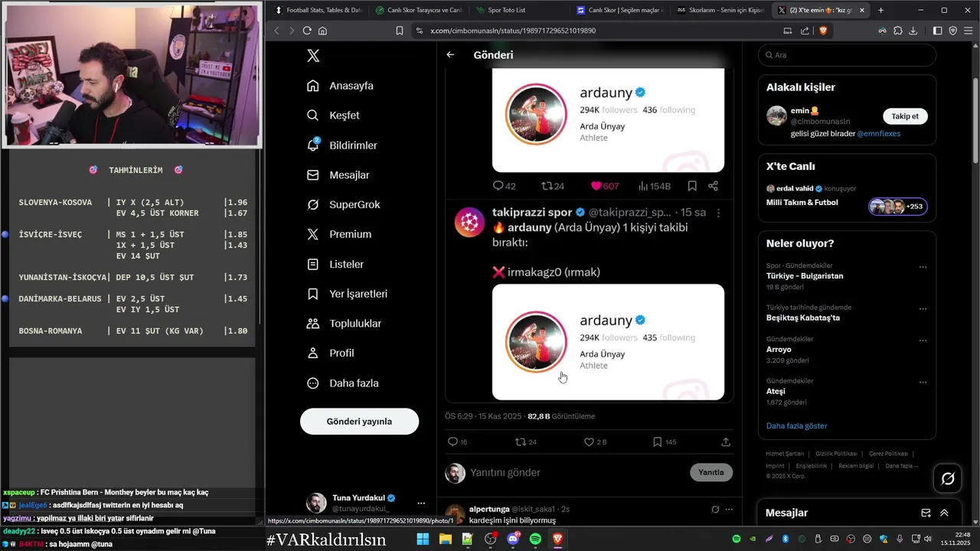Open the floating Grok button
This screenshot has height=551, width=980.
(948, 478)
